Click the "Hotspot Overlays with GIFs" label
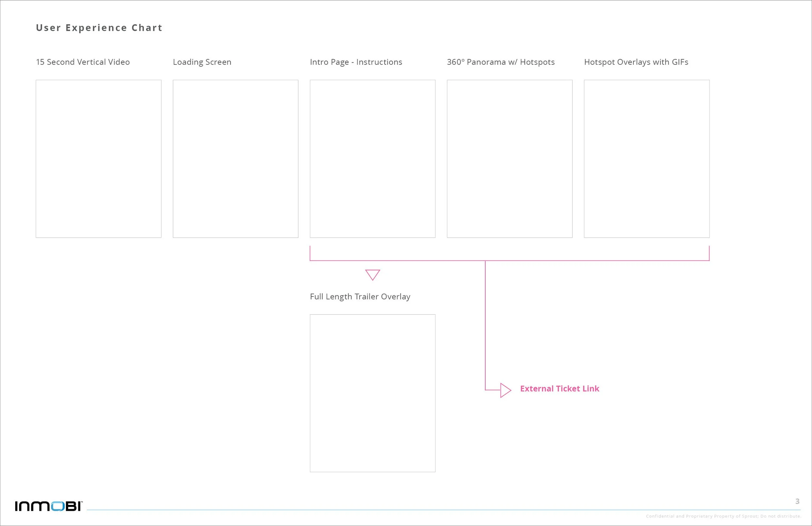Screen dimensions: 812x526 coord(636,62)
